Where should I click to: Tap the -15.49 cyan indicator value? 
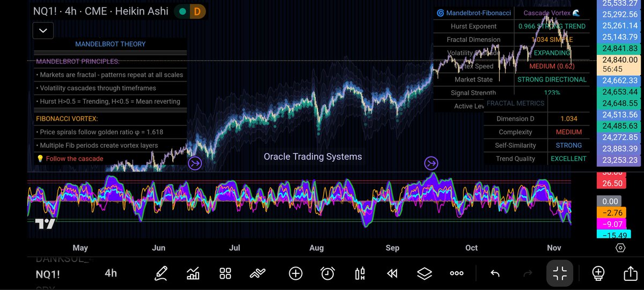[x=612, y=235]
